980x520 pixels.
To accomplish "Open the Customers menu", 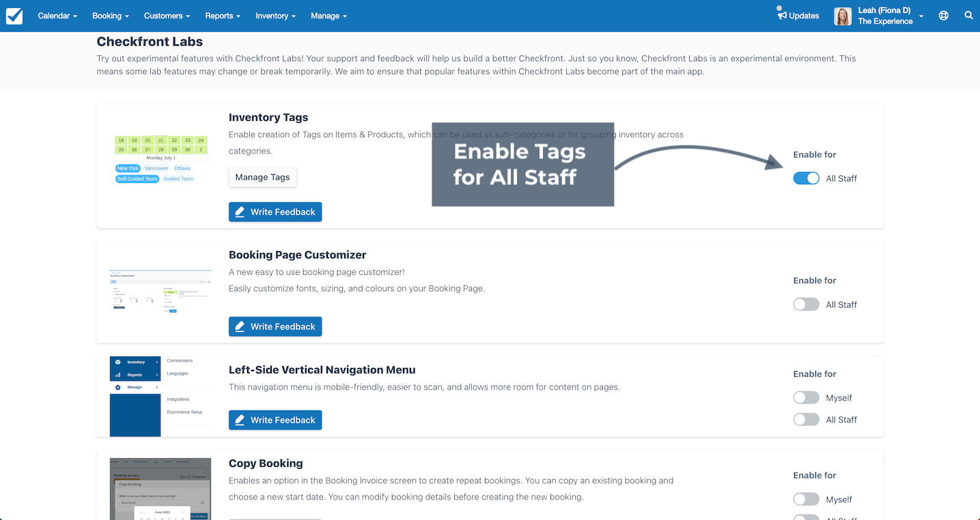I will tap(167, 16).
